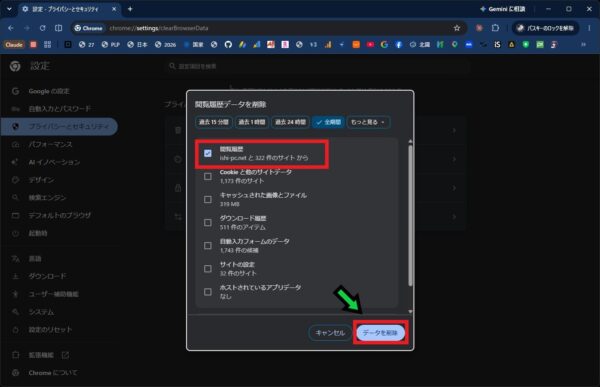Click the データを削除 button
Image resolution: width=600 pixels, height=387 pixels.
[380, 333]
